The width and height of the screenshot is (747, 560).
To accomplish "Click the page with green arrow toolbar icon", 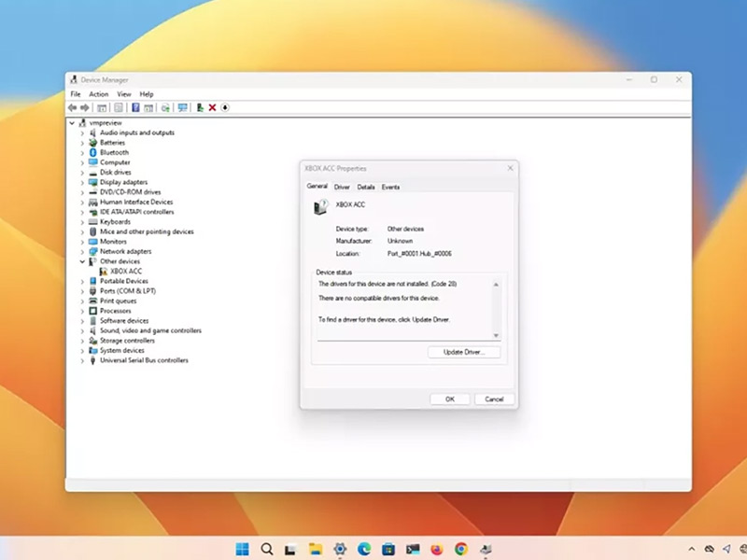I will point(165,107).
